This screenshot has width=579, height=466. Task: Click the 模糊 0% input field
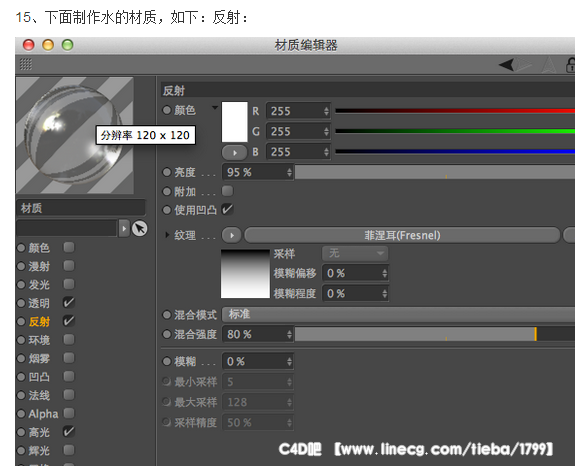pyautogui.click(x=258, y=362)
